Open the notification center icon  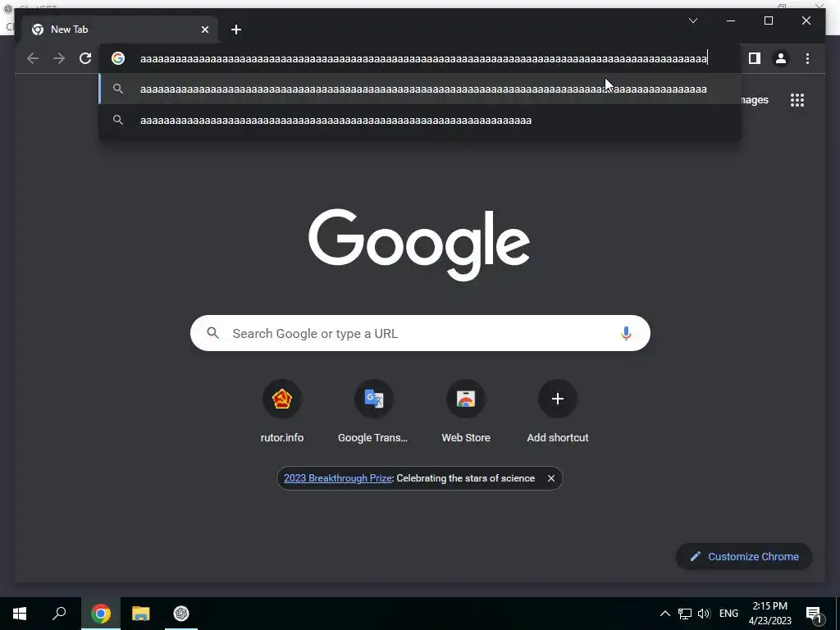814,614
